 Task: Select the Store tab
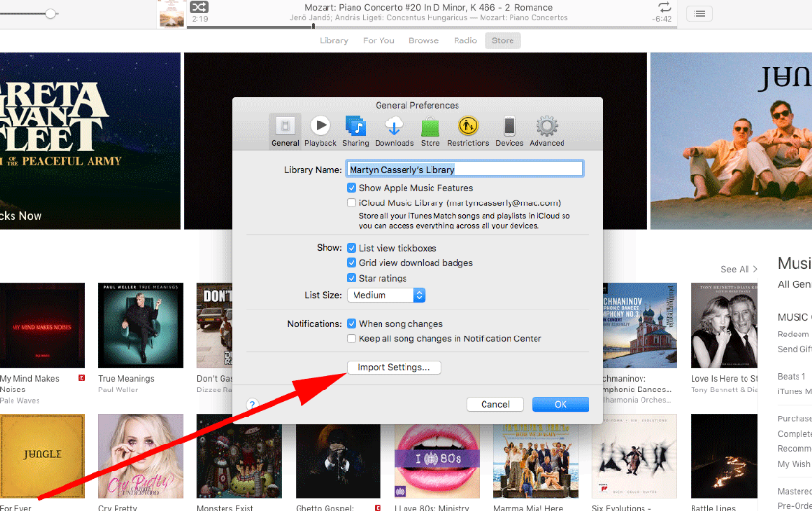[503, 40]
